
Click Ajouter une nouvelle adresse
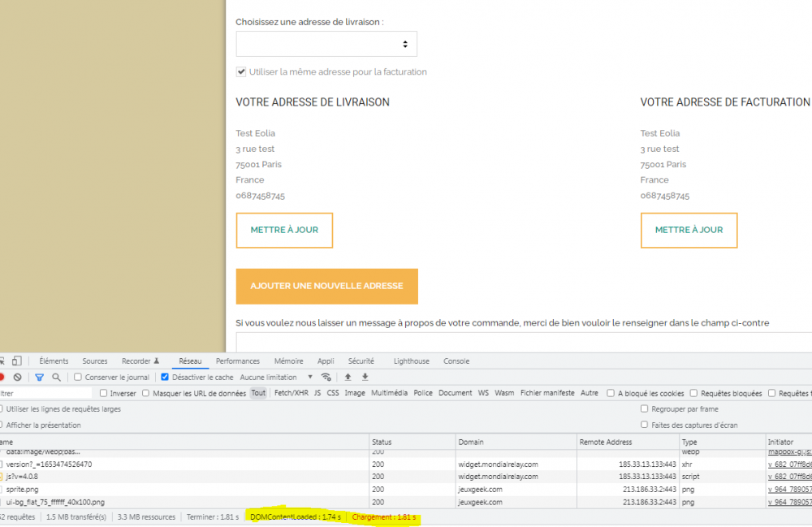[326, 287]
